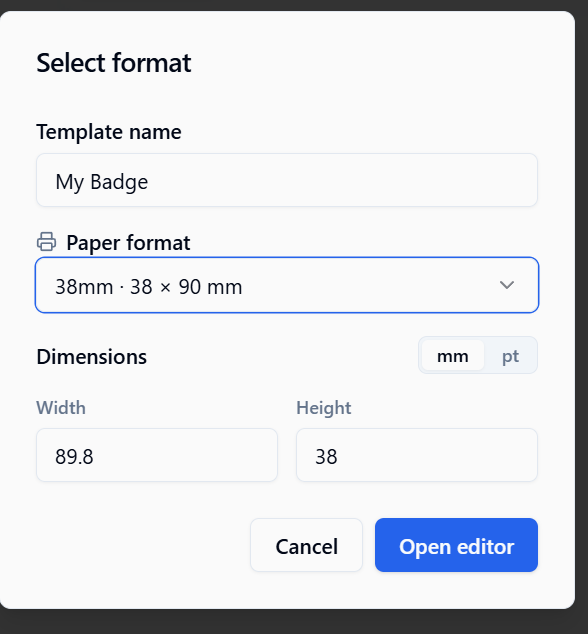Click the Open editor button
The height and width of the screenshot is (634, 588).
click(456, 545)
